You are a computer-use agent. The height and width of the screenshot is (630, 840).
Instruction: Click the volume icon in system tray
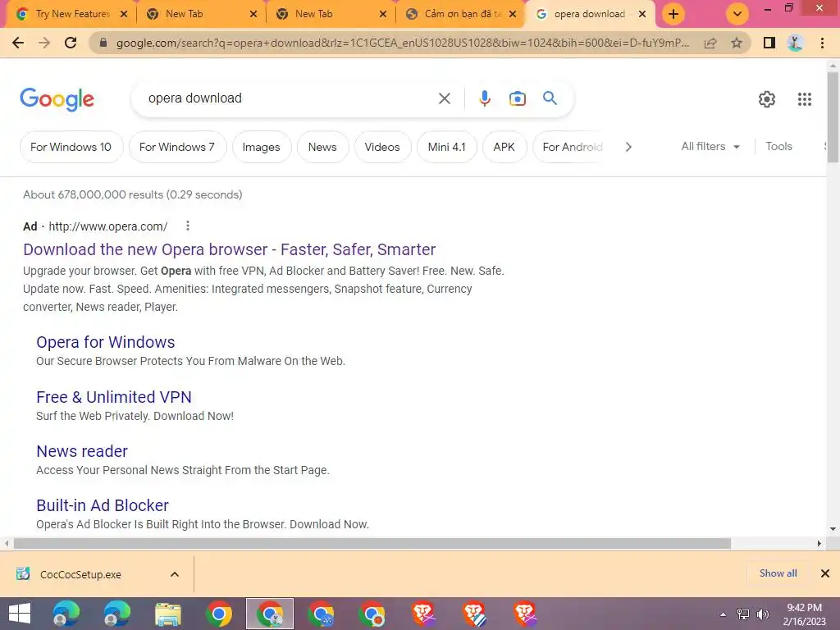click(x=763, y=614)
